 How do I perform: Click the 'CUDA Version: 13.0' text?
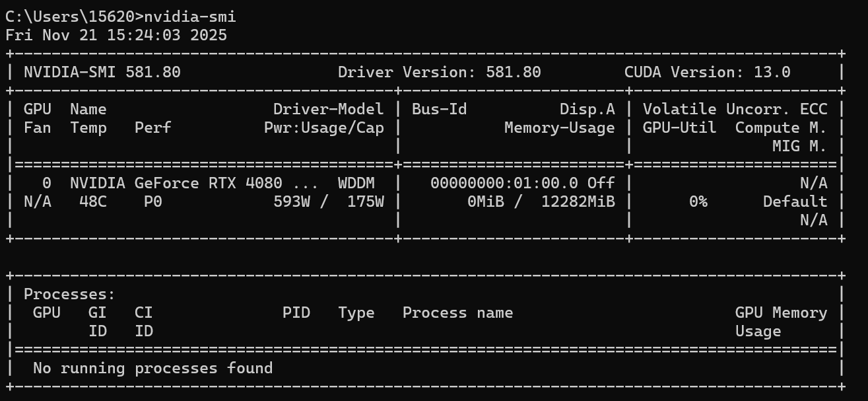[708, 72]
